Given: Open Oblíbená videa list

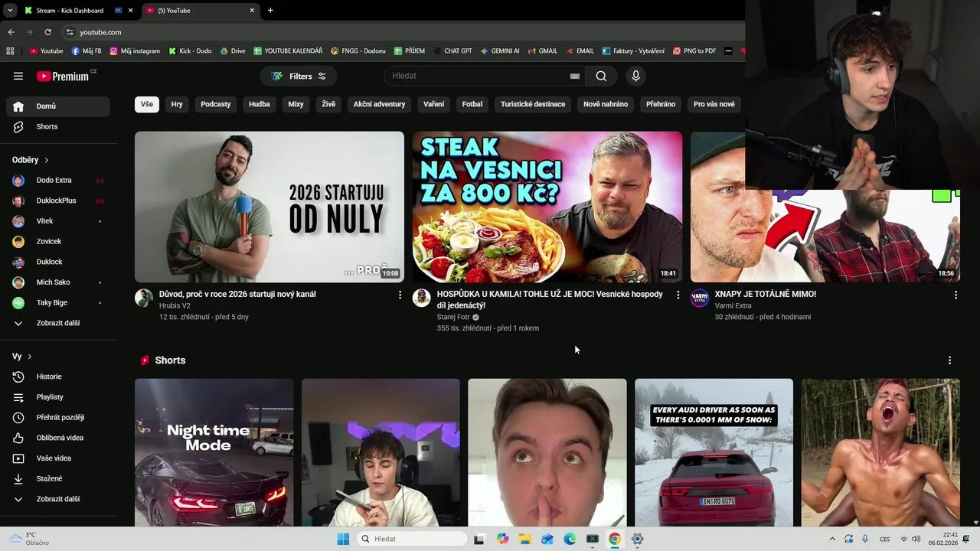Looking at the screenshot, I should pos(58,438).
